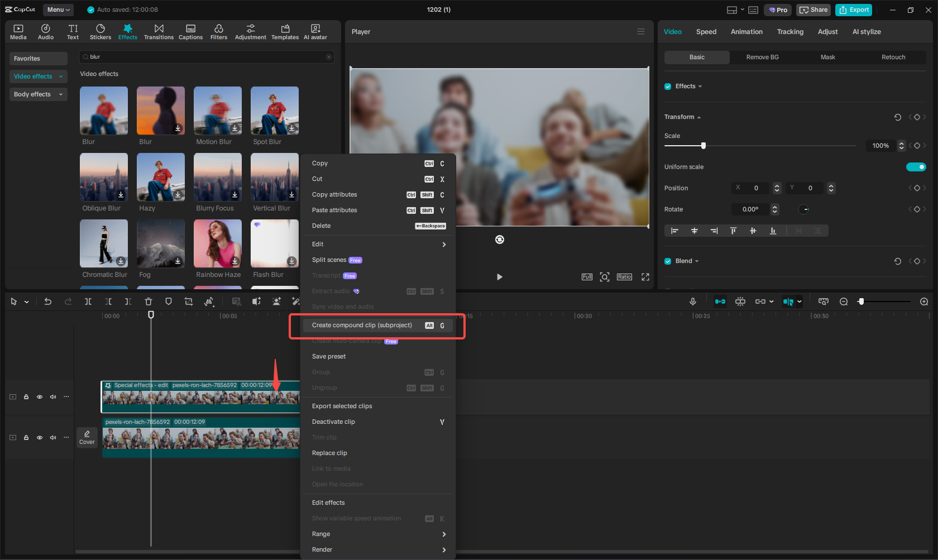Disable the Effects checkbox in the Video panel

[x=668, y=86]
